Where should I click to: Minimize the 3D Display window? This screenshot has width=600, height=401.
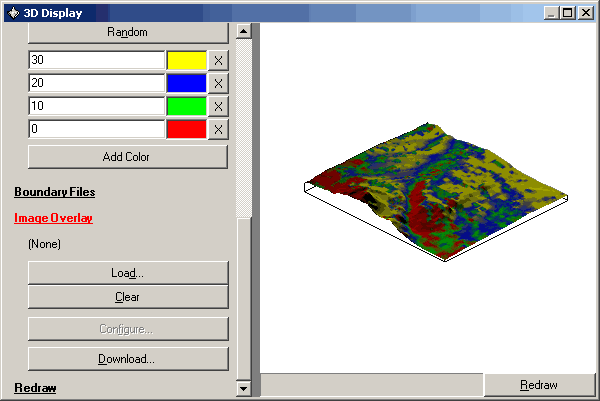tap(551, 13)
